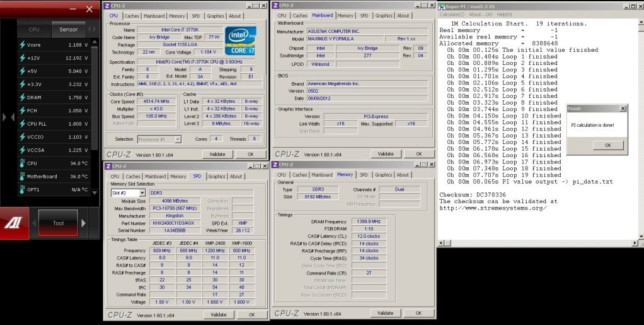Screen dimensions: 644x325
Task: Collapse the sensor panel using side arrows
Action: (x=8, y=117)
